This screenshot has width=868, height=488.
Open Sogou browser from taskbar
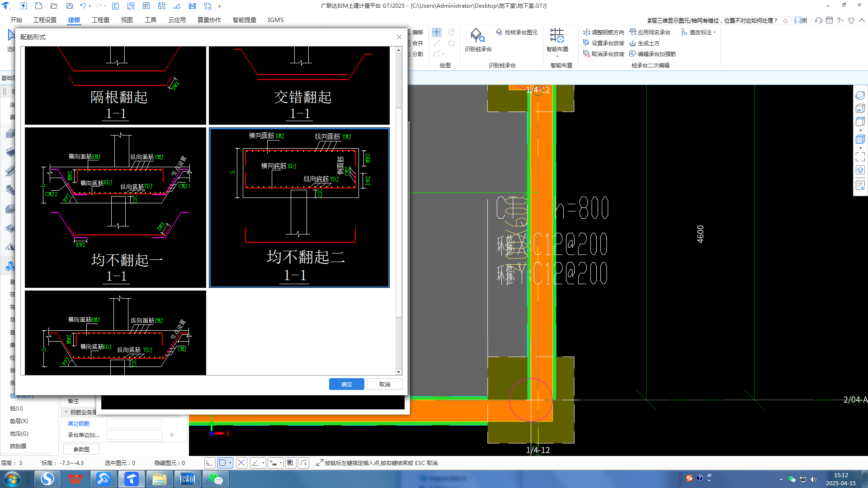click(x=47, y=479)
